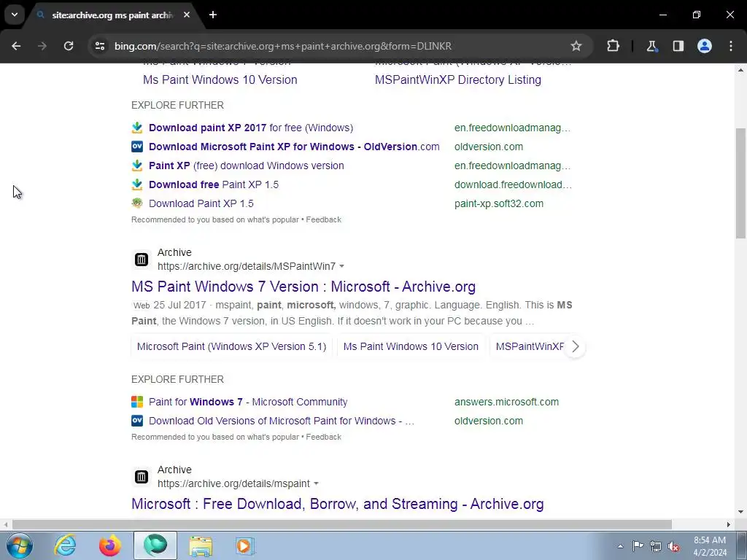
Task: Open Download Microsoft Paint XP OldVersion link
Action: click(x=294, y=147)
